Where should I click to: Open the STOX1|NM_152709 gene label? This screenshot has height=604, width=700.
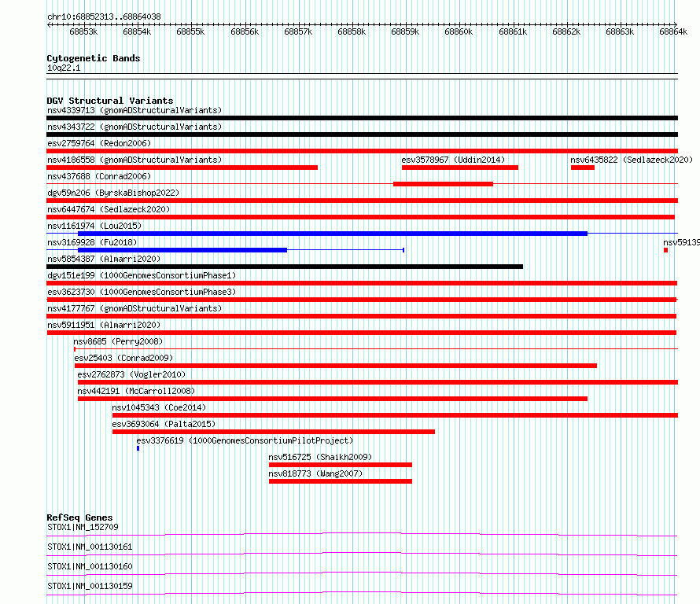pos(83,527)
